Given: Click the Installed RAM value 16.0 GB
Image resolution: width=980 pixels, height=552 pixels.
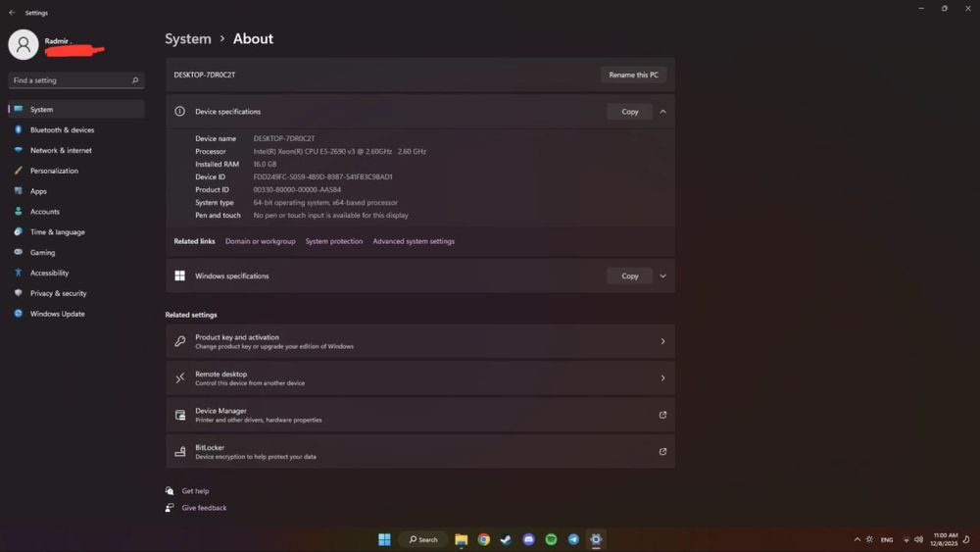Looking at the screenshot, I should pos(265,165).
